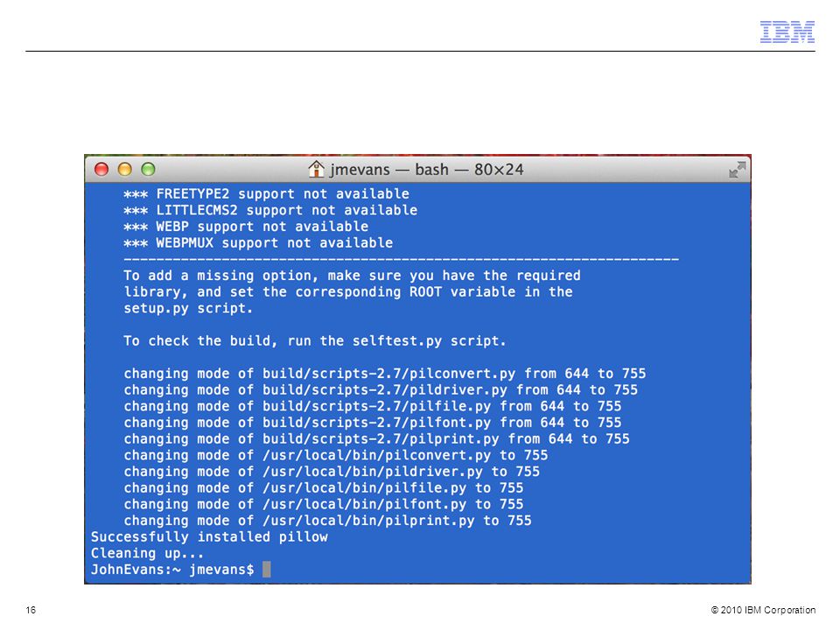Click the /usr/local/bin/pilconvert.py path

click(x=376, y=455)
